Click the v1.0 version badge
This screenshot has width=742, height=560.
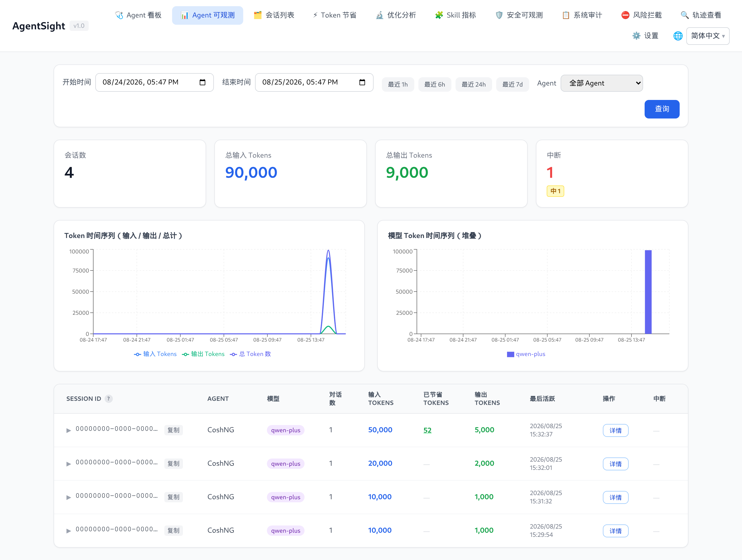tap(79, 26)
